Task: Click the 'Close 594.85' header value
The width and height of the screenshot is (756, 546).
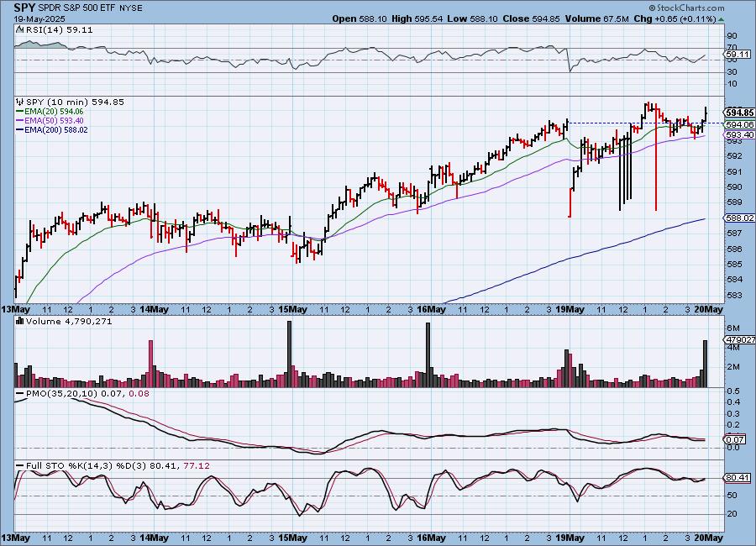Action: [532, 18]
